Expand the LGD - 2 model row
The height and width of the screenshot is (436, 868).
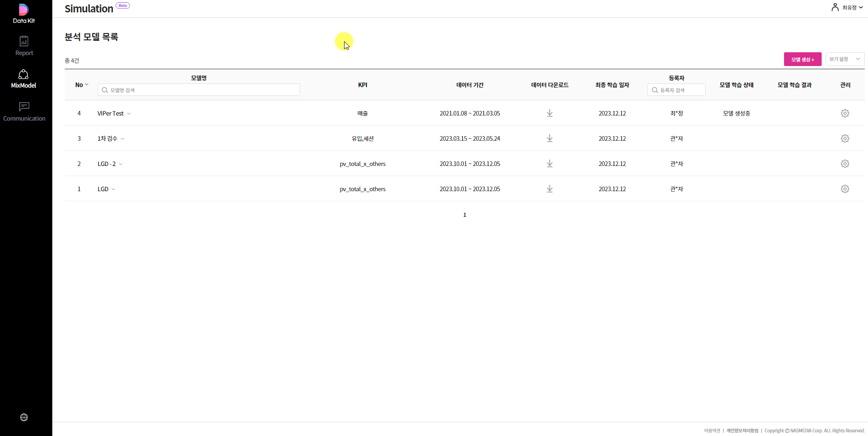point(121,164)
